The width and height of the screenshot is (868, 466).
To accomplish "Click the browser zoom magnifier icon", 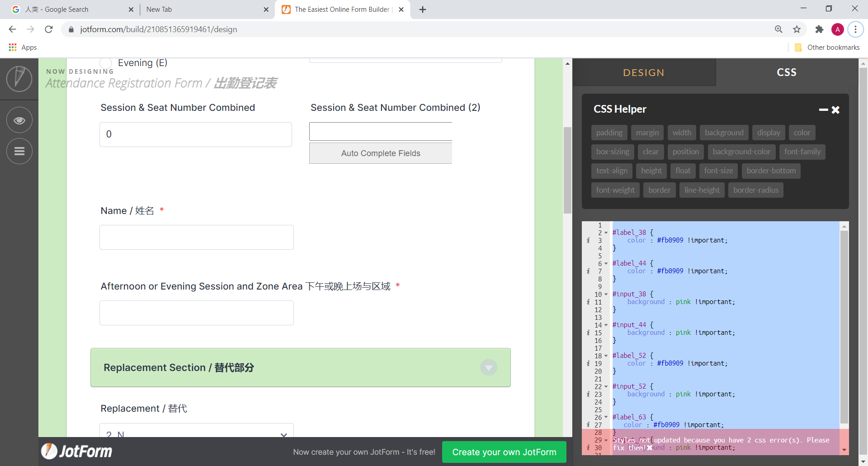I will click(x=778, y=29).
